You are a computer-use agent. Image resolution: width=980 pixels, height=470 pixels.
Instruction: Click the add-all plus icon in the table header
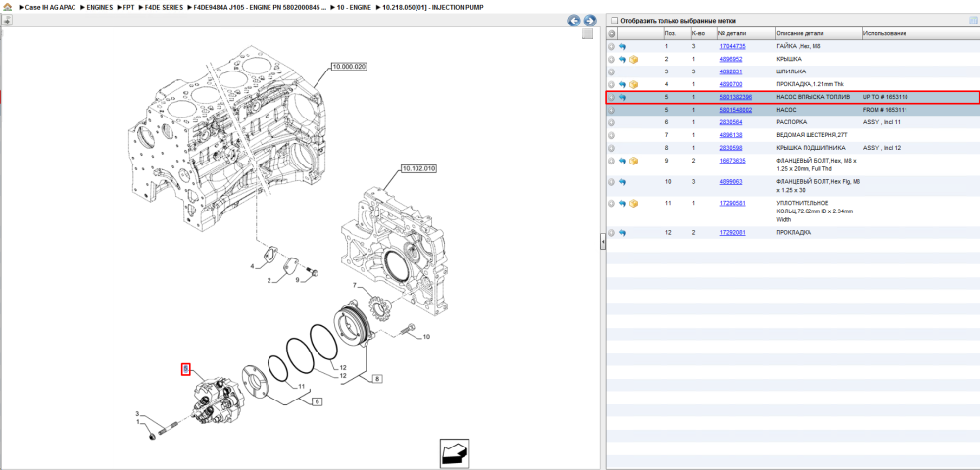pos(612,33)
